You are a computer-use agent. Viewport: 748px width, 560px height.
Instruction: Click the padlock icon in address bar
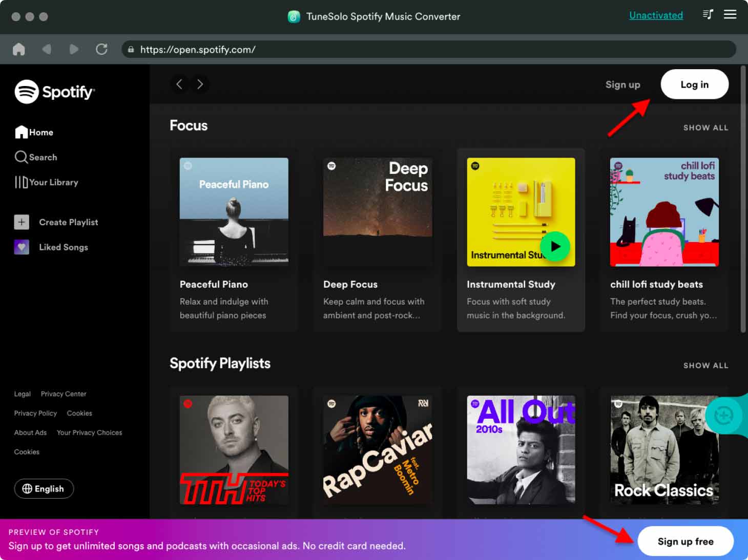pos(131,50)
